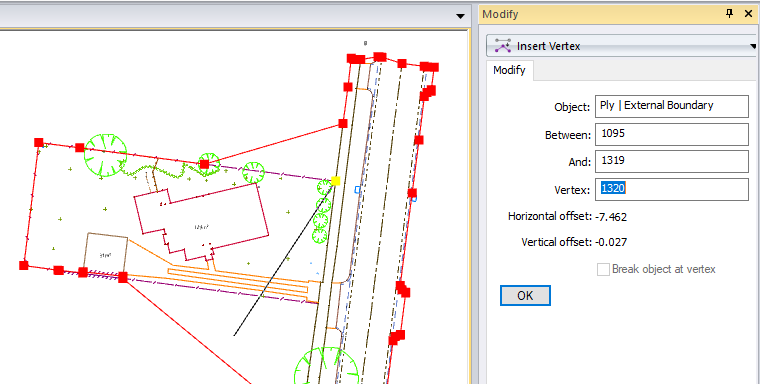Pin the Modify panel
Screen dimensions: 760x384
coord(729,14)
